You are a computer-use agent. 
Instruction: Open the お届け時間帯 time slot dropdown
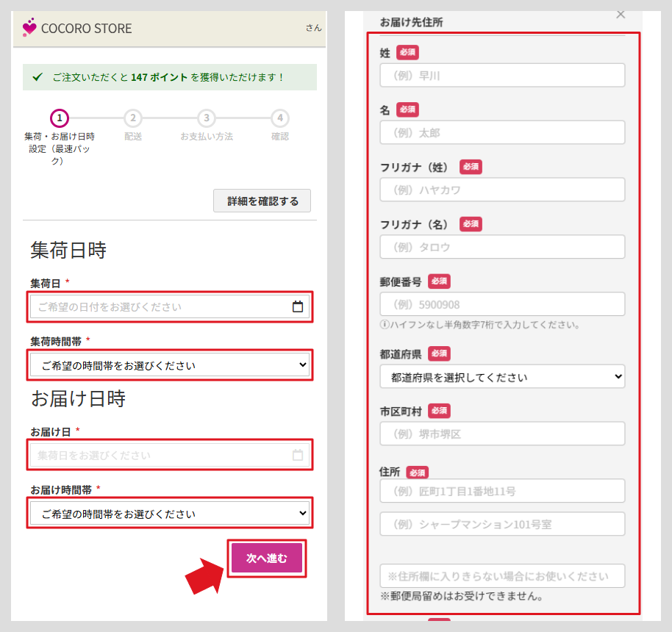[x=170, y=514]
